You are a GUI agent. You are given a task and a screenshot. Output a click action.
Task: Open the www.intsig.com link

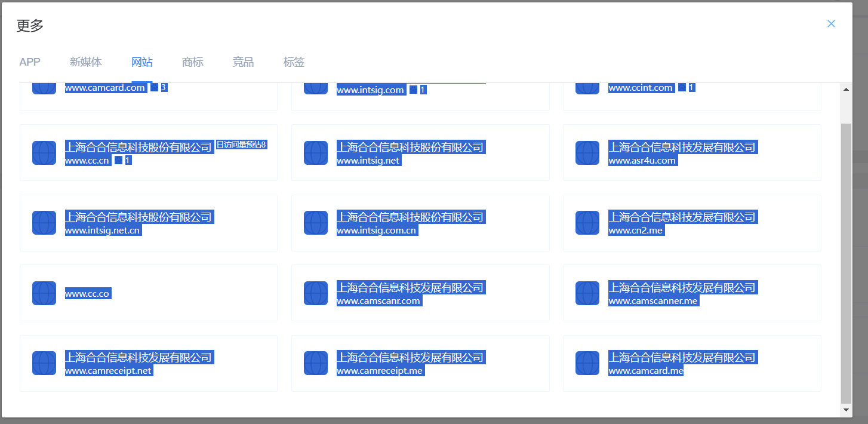(x=371, y=90)
